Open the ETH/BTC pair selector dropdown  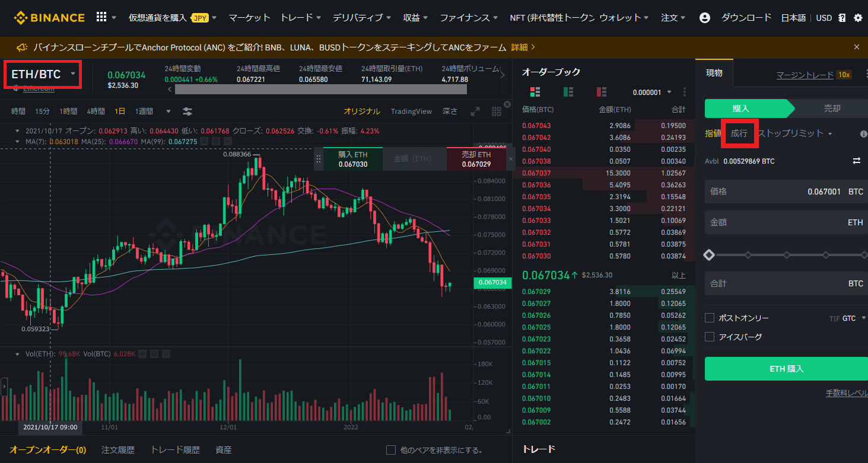[x=42, y=74]
